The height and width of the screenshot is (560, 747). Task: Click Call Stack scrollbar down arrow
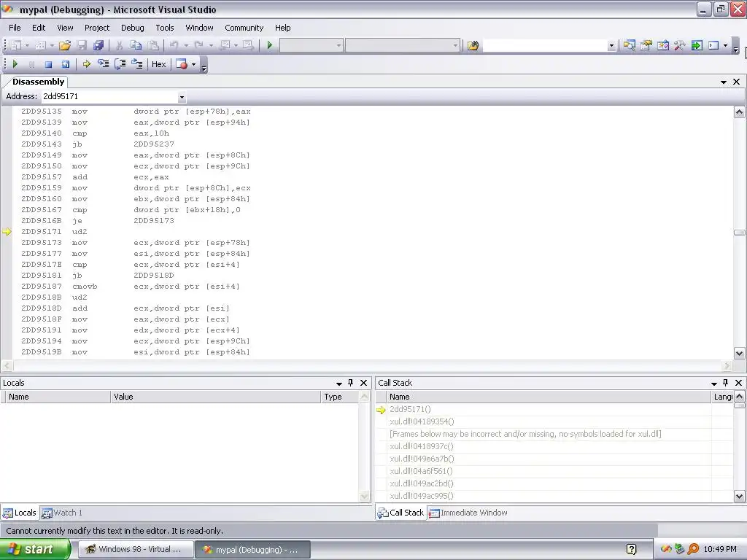pyautogui.click(x=740, y=496)
